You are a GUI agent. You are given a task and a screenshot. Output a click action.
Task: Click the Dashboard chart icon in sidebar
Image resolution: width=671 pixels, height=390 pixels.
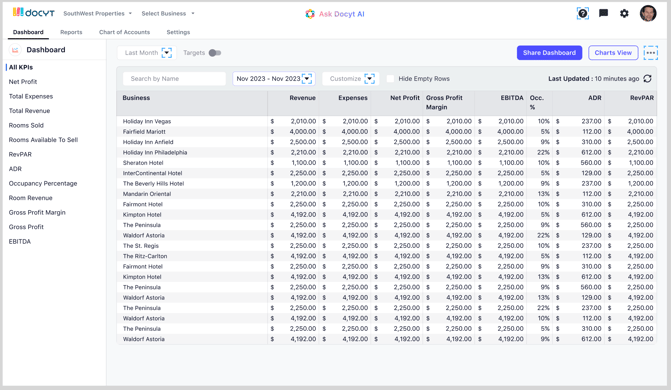click(x=15, y=50)
